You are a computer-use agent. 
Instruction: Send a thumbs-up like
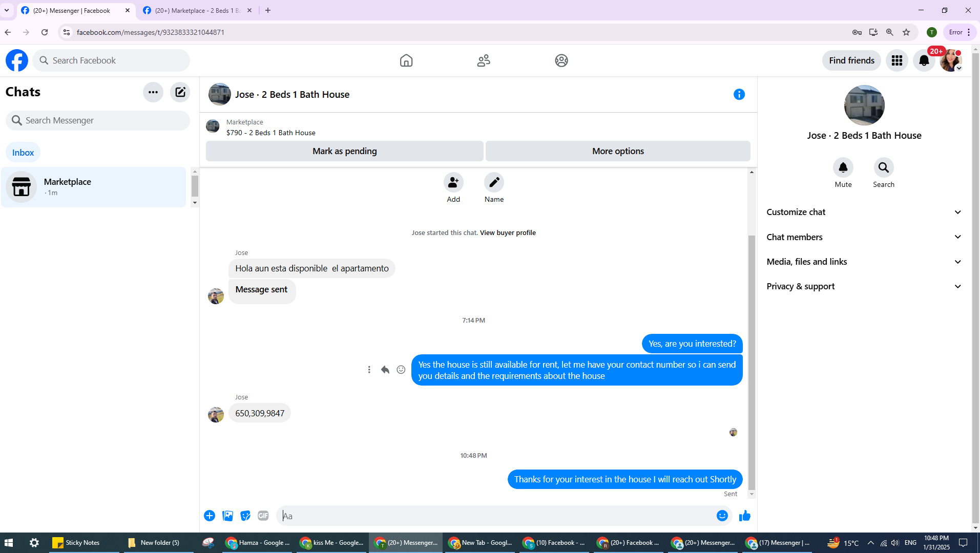point(745,516)
